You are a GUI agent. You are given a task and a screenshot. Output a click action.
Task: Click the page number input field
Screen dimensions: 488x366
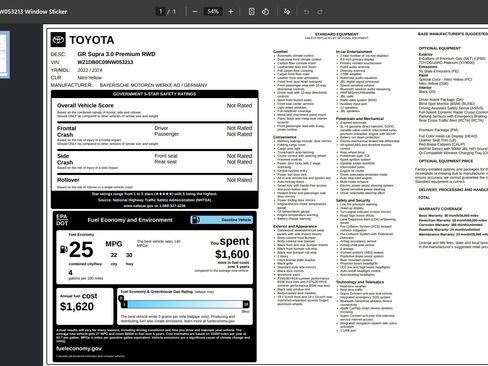click(x=160, y=12)
